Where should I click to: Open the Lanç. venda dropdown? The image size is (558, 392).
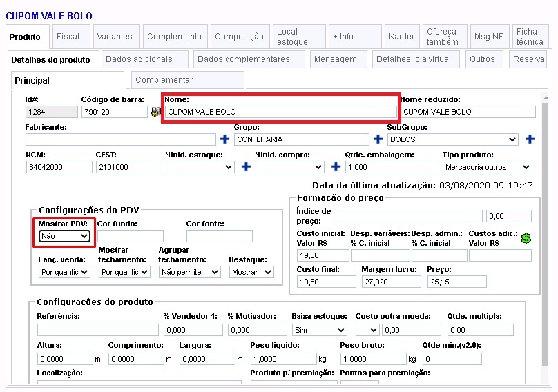pyautogui.click(x=64, y=272)
